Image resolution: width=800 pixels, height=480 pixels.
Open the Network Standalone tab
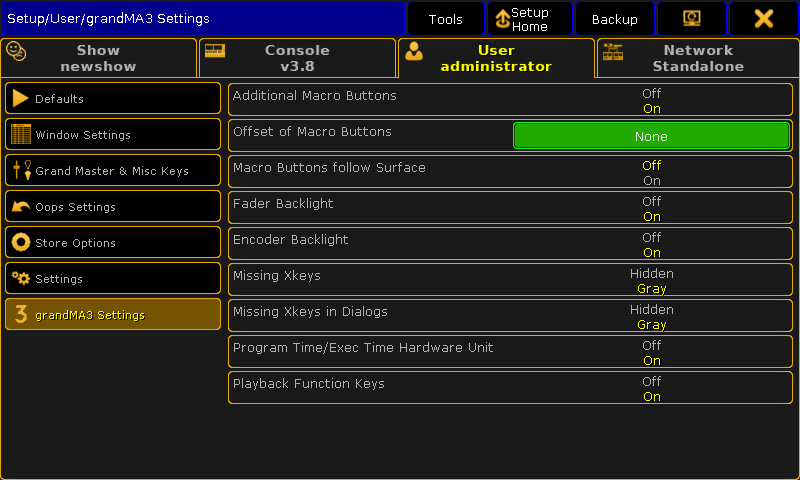(698, 58)
